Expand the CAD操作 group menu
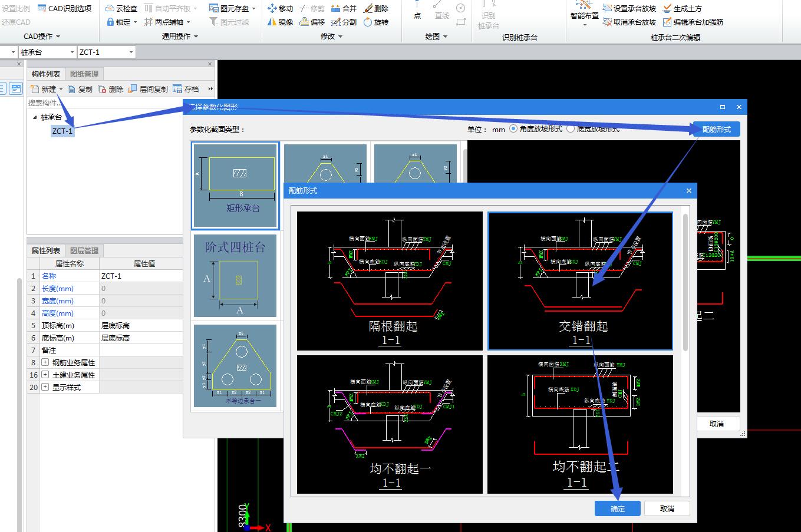801x532 pixels. point(42,37)
